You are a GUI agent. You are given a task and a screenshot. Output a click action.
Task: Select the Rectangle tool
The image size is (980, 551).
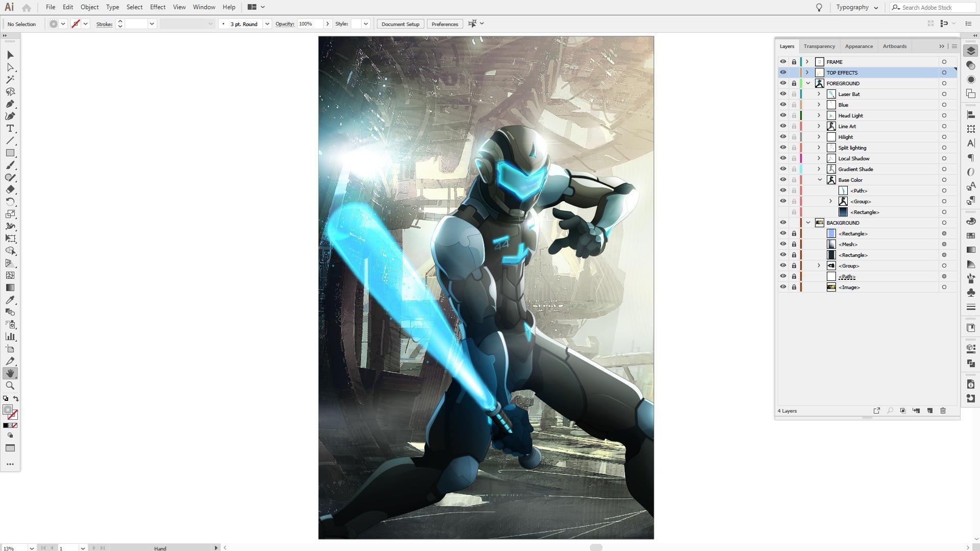tap(10, 153)
